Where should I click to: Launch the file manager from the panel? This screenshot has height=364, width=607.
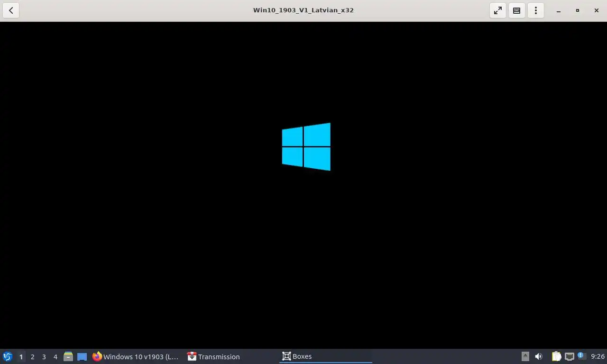pos(68,356)
